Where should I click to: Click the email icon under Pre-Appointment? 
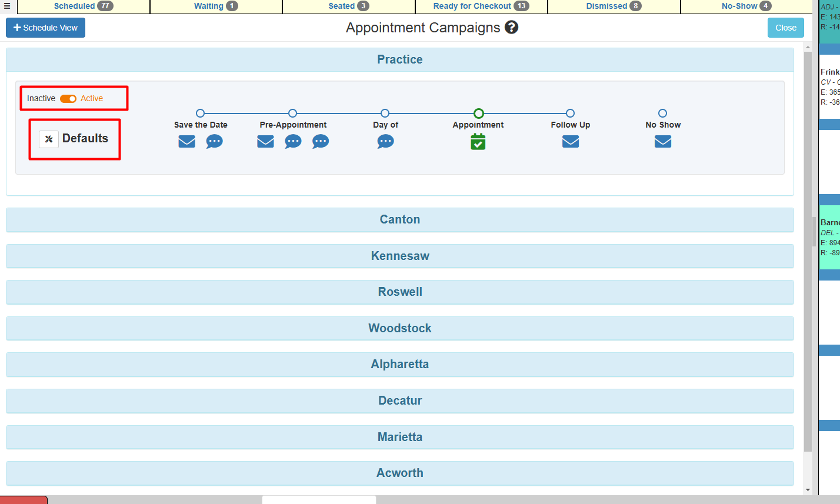(x=265, y=141)
